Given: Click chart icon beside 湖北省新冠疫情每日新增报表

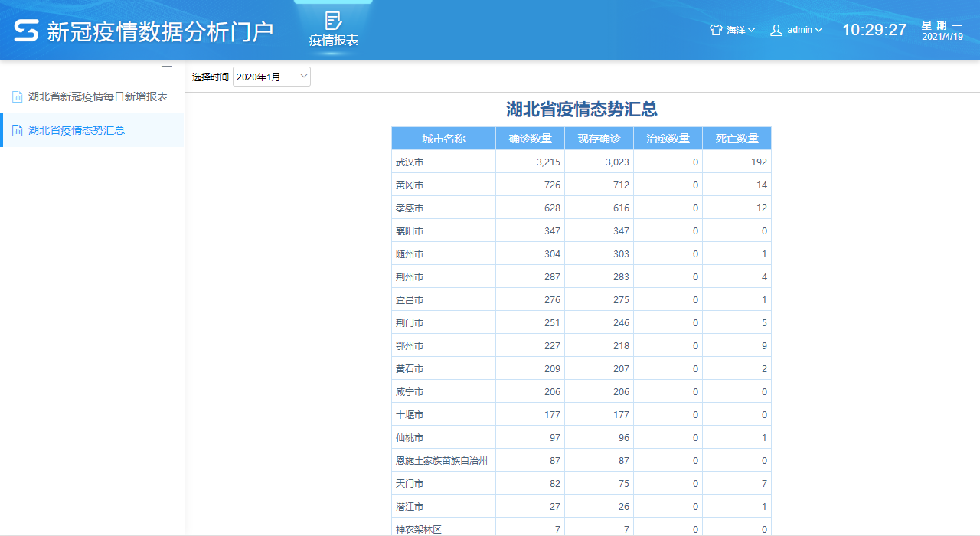Looking at the screenshot, I should 17,96.
